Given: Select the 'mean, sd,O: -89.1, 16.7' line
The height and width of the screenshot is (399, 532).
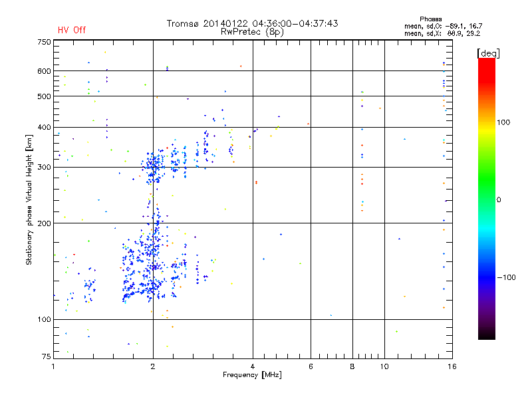Looking at the screenshot, I should tap(443, 26).
